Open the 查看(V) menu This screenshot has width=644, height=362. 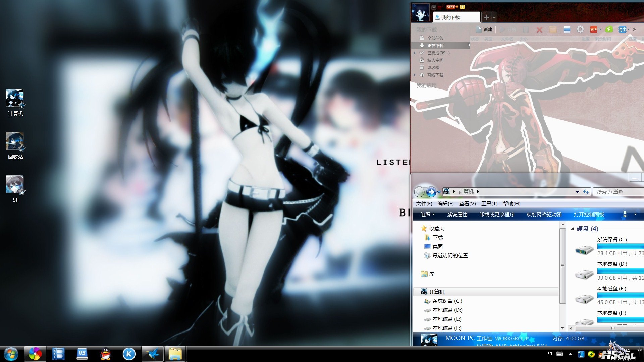468,204
